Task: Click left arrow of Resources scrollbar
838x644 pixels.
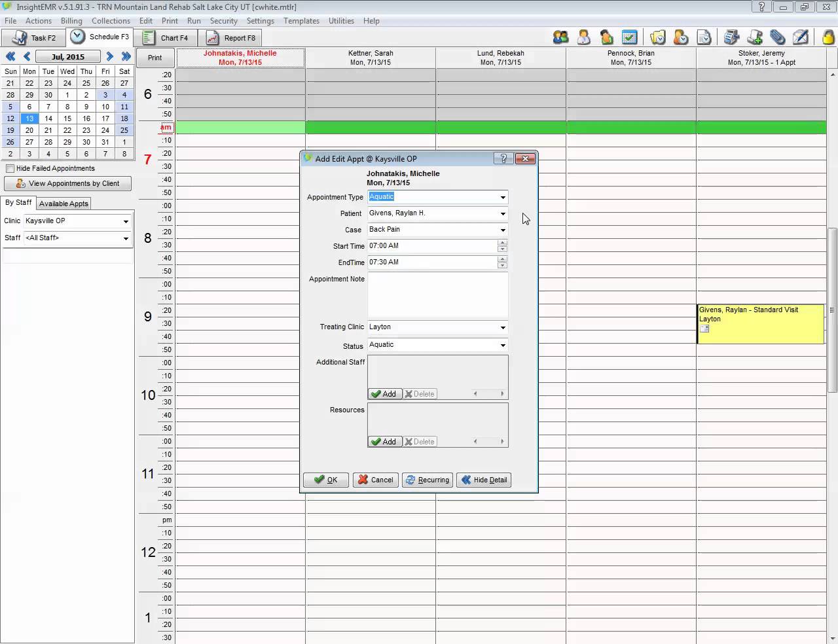Action: tap(475, 442)
